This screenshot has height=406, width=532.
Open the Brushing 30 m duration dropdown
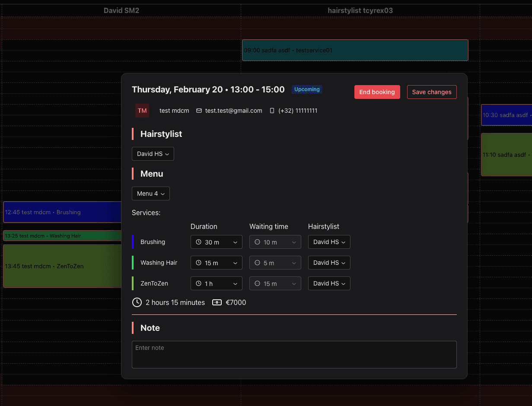tap(216, 242)
